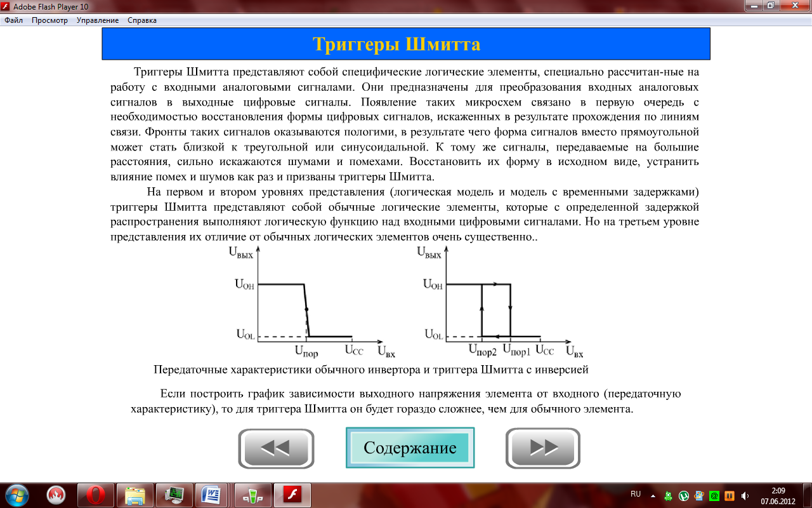The width and height of the screenshot is (812, 508).
Task: Click the volume speaker tray icon
Action: (744, 495)
